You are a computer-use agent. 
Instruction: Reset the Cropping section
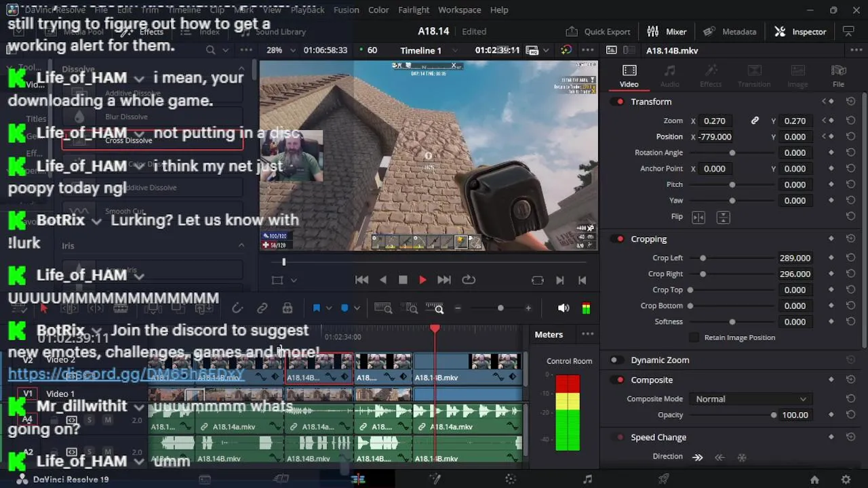click(x=850, y=239)
